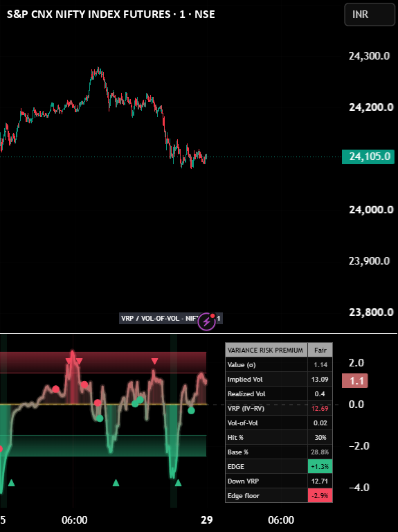Click the 24,000.0 price axis label
The width and height of the screenshot is (398, 532).
click(371, 209)
